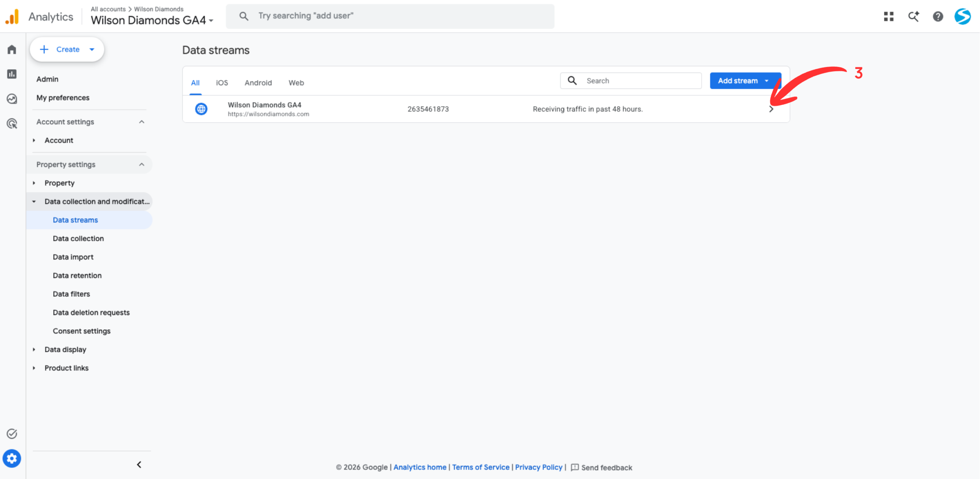Screen dimensions: 980x479
Task: Open the Privacy Policy link
Action: 539,467
